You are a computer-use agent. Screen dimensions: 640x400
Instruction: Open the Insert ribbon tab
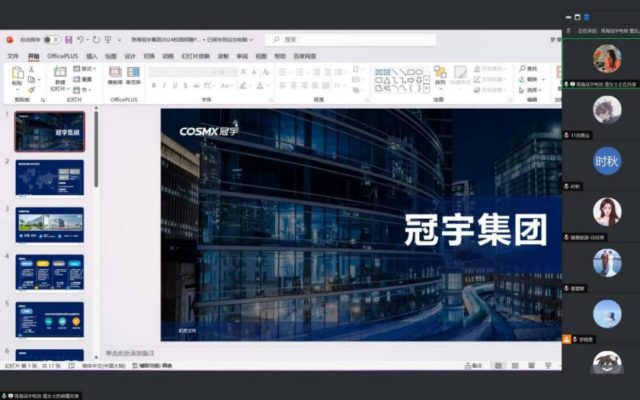click(x=92, y=56)
